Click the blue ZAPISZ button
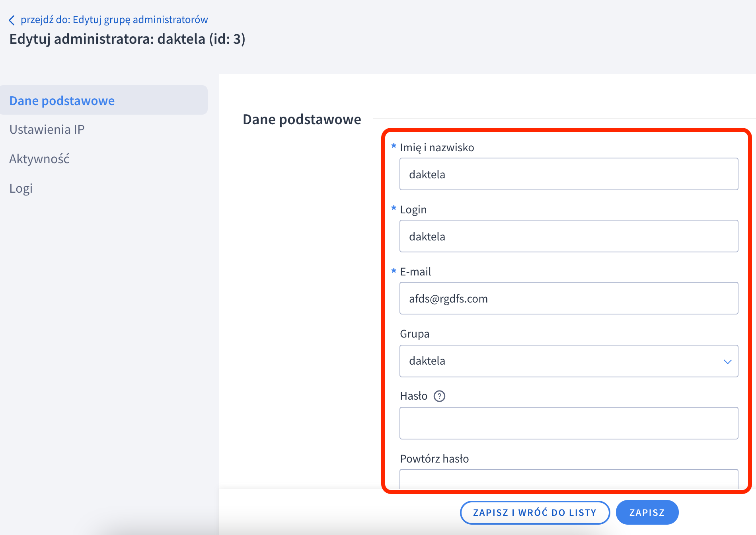Viewport: 756px width, 535px height. pyautogui.click(x=647, y=512)
